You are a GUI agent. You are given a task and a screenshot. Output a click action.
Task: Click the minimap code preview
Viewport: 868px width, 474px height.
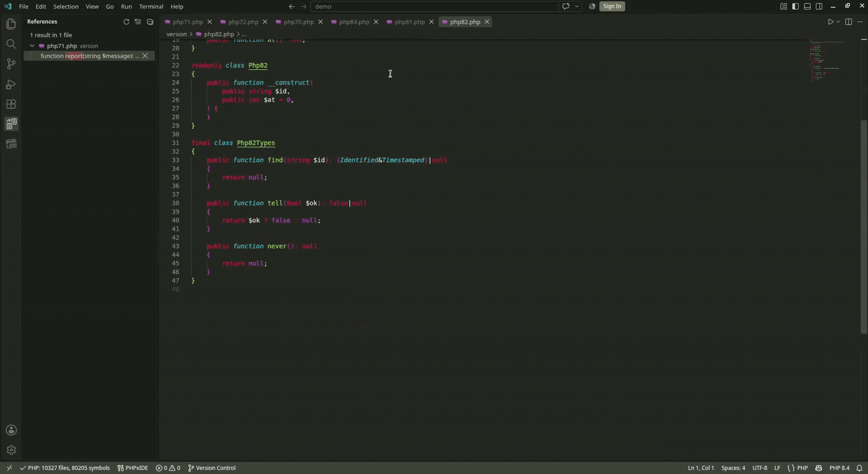827,61
